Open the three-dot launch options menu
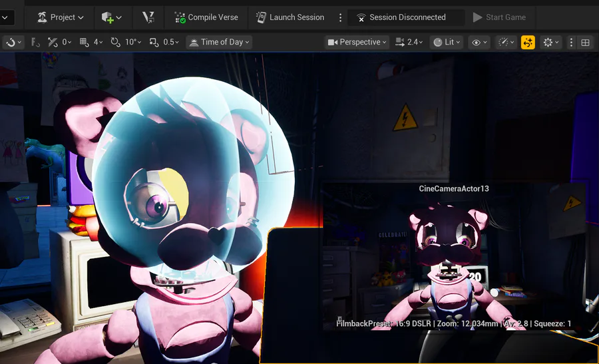This screenshot has width=599, height=364. pyautogui.click(x=340, y=17)
